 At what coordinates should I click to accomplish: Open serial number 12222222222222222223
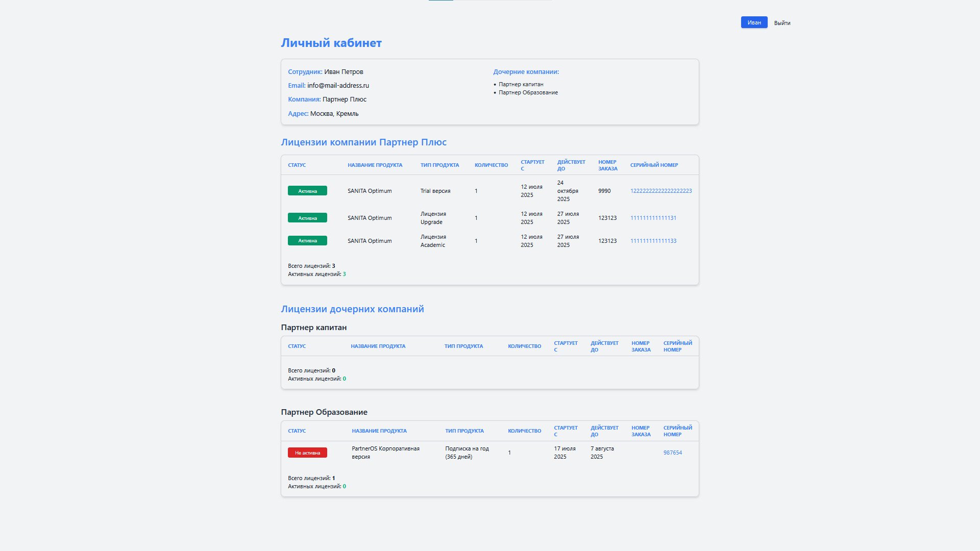pos(661,191)
